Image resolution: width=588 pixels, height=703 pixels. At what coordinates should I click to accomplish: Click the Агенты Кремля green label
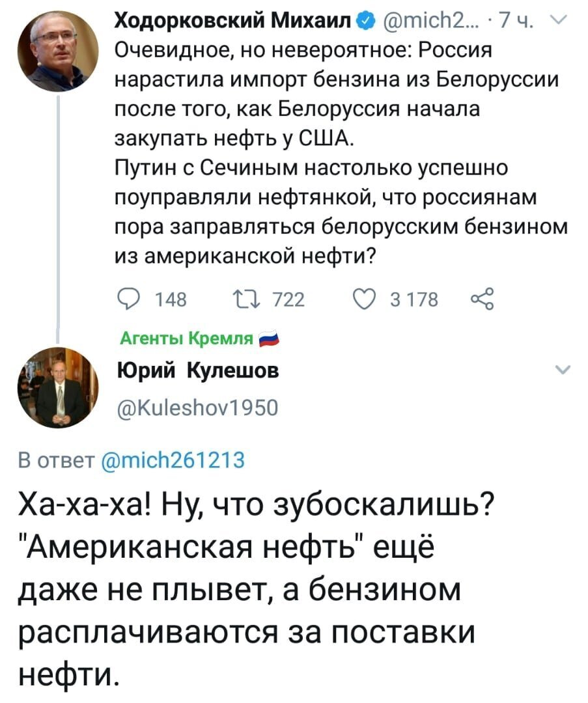[x=187, y=338]
